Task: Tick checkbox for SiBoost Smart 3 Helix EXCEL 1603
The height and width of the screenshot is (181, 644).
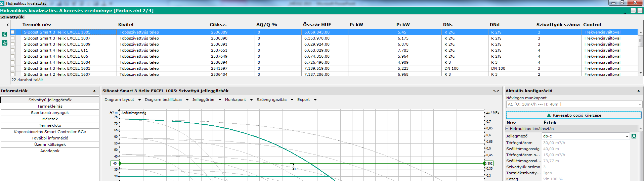Action: (13, 68)
